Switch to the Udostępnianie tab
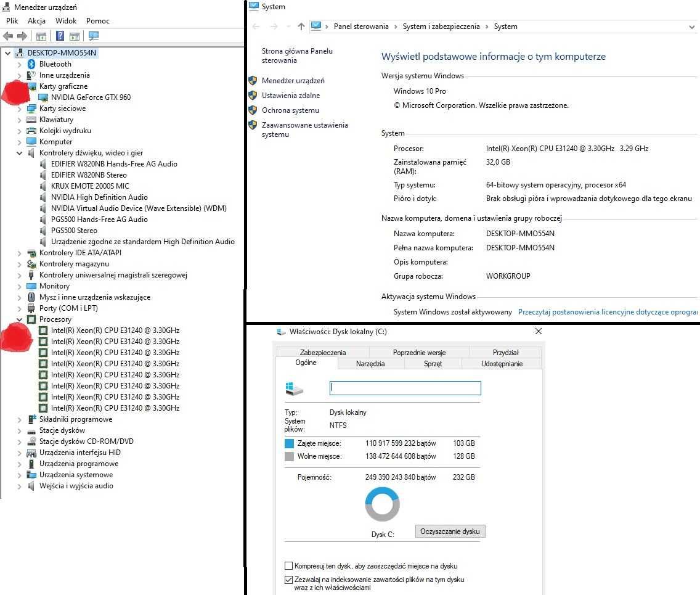The image size is (700, 595). coord(502,364)
